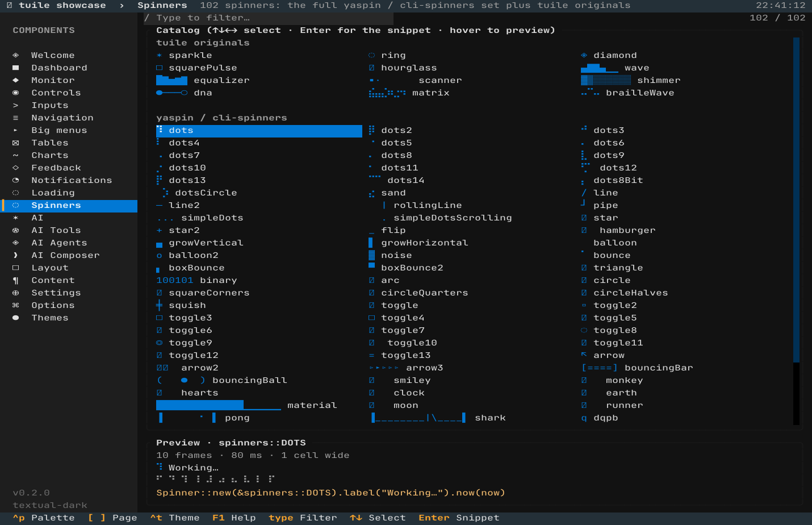Click the pong spinner animation

pyautogui.click(x=187, y=418)
